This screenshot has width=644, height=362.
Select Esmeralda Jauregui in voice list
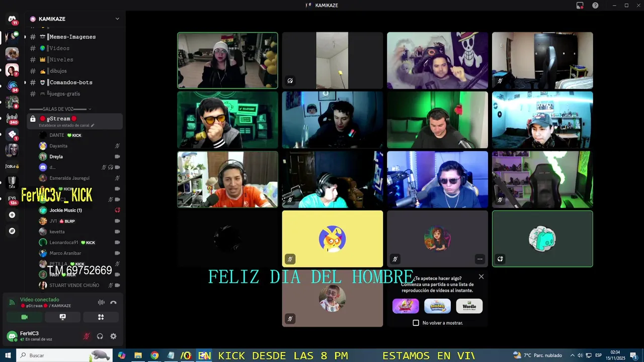(x=79, y=178)
